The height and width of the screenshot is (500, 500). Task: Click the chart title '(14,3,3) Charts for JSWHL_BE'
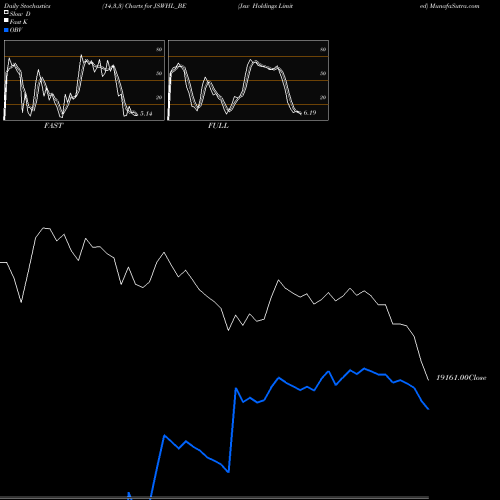[144, 6]
